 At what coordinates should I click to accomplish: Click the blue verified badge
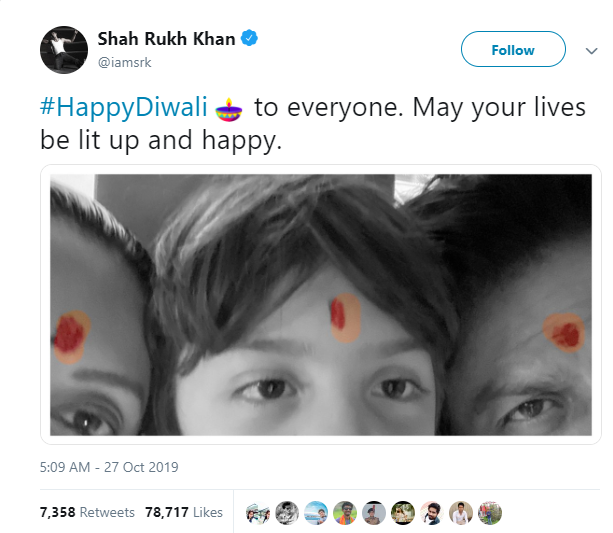[249, 38]
